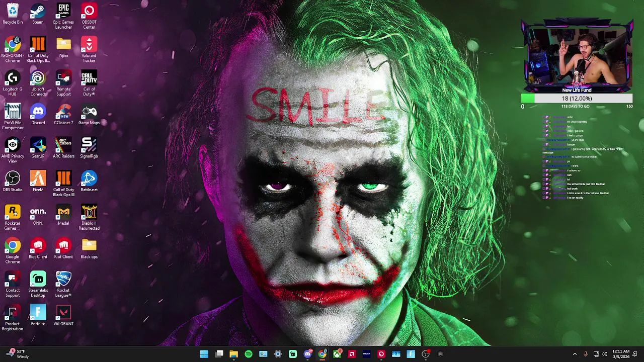Switch to OBS Studio in the taskbar
644x362 pixels.
[x=426, y=354]
